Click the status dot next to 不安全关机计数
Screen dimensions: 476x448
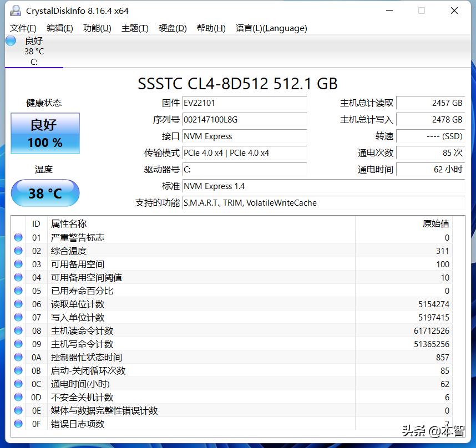[18, 397]
